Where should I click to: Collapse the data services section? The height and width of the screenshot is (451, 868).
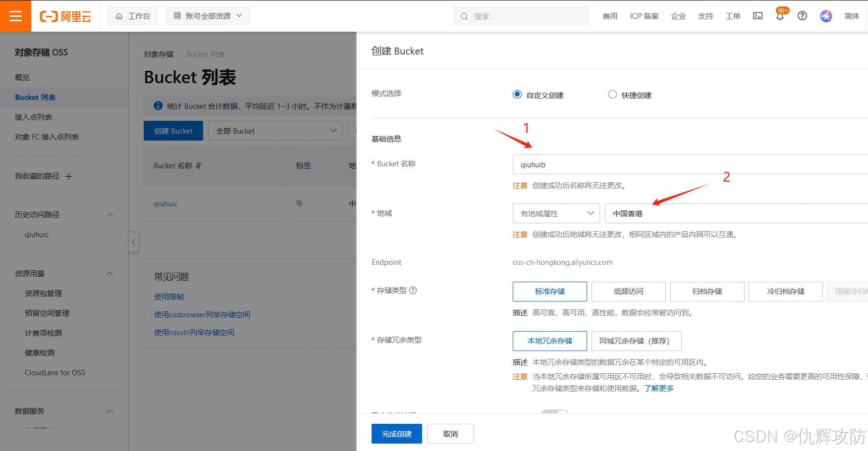coord(110,411)
